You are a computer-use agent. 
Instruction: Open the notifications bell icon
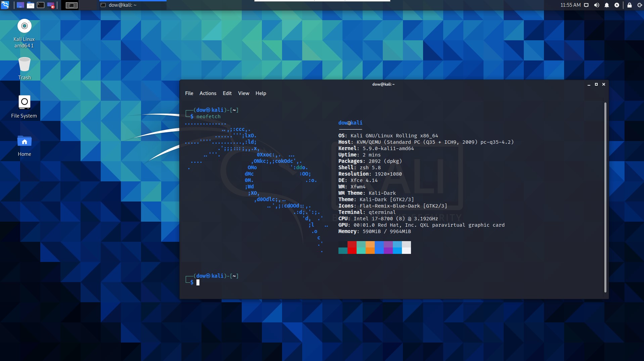click(607, 5)
